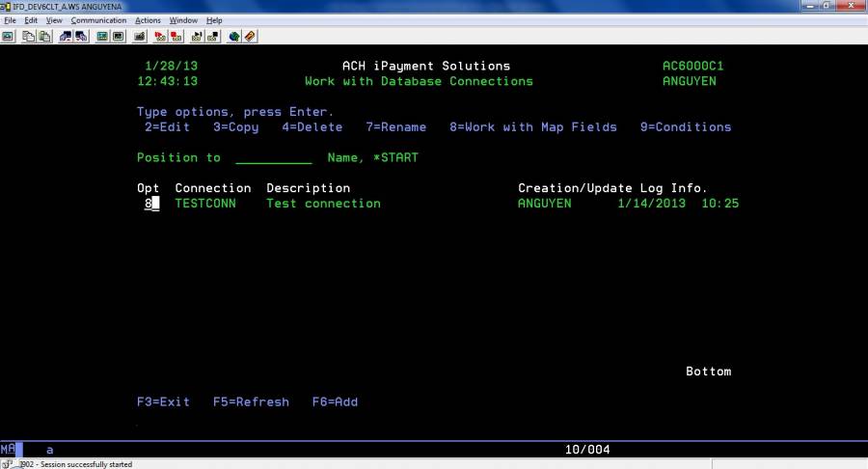Screen dimensions: 868x469
Task: Open the Edit menu
Action: [x=31, y=20]
